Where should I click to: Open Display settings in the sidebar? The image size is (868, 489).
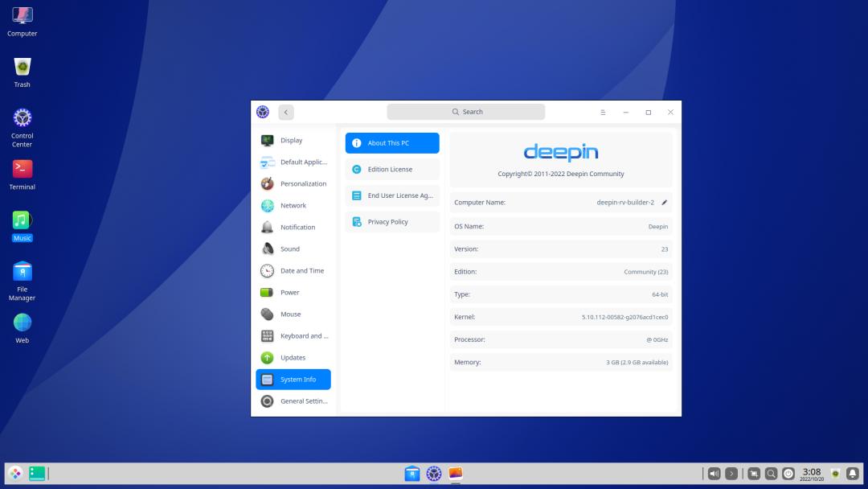[292, 140]
